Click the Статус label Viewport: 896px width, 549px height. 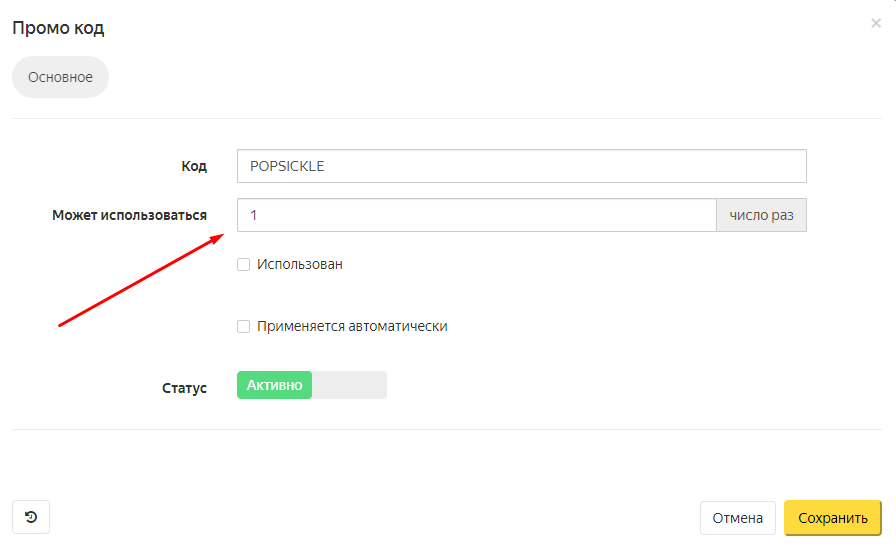coord(184,388)
